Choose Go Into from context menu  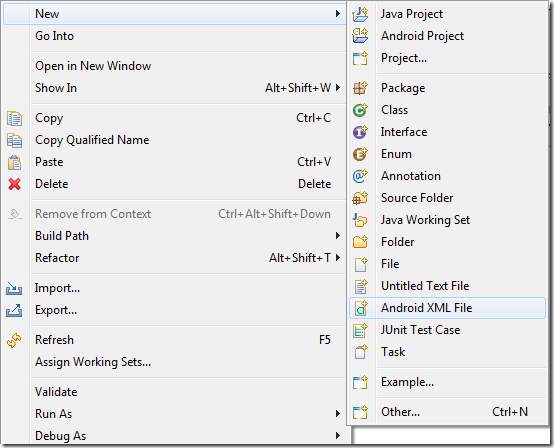54,36
